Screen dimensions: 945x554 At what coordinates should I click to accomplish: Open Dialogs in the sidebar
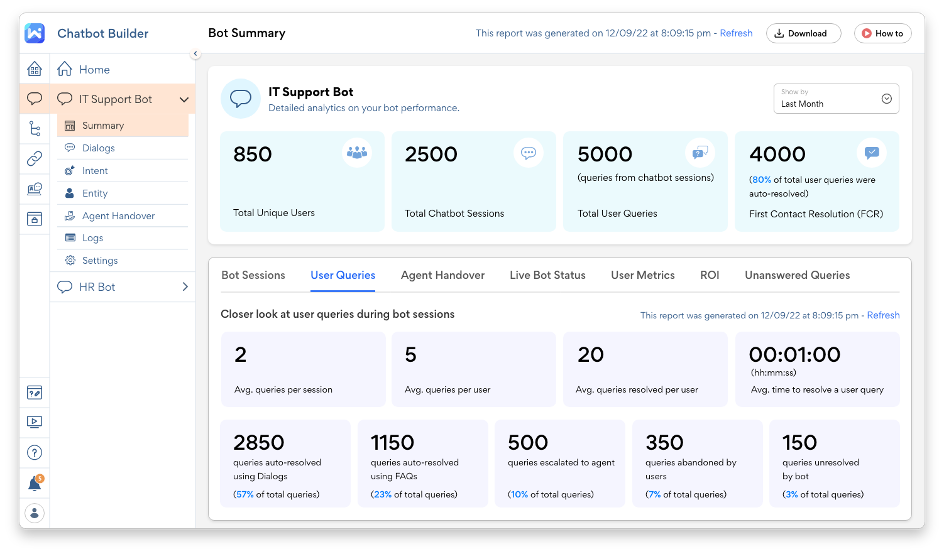pyautogui.click(x=98, y=148)
